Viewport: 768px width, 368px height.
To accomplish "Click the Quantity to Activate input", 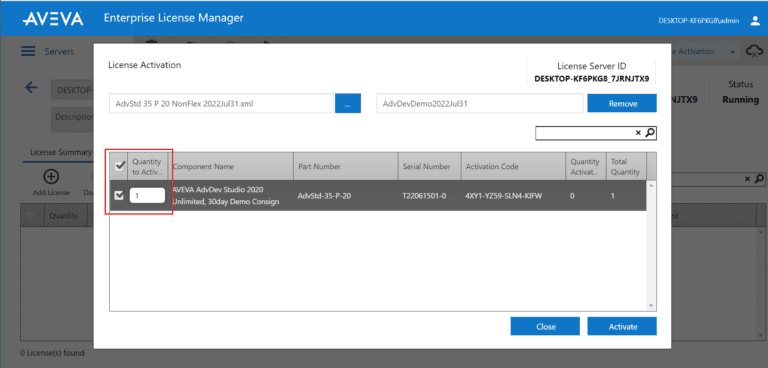I will pos(147,196).
